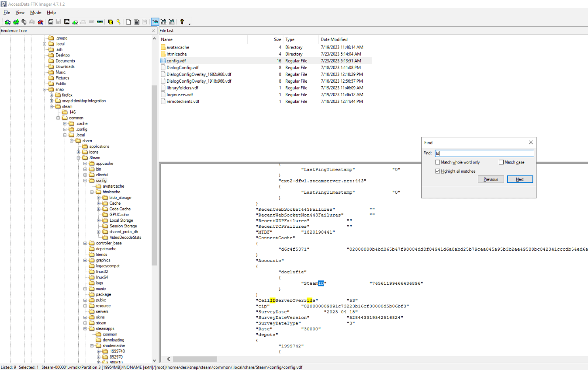The image size is (588, 370).
Task: Click the Previous button in Find dialog
Action: 491,179
